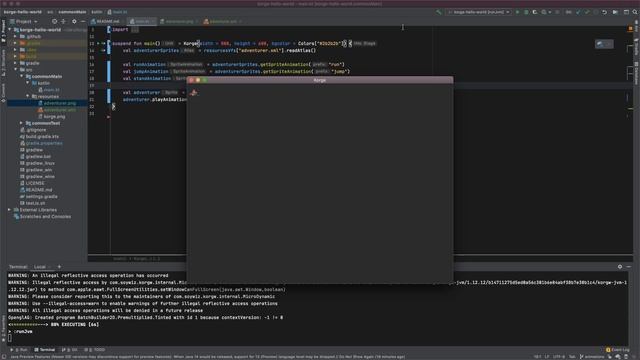Open Event Log in status bar
Viewport: 640px width, 360px height.
(x=618, y=350)
